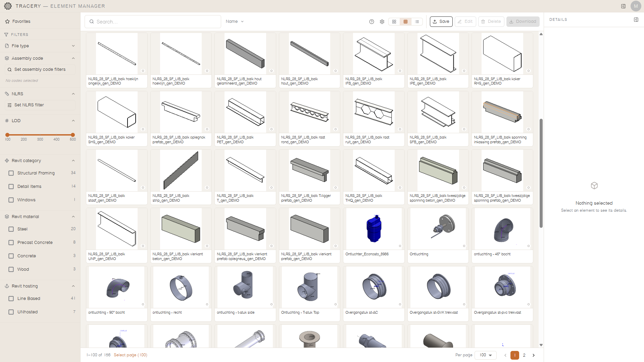Open Set assembly code filters

point(40,70)
